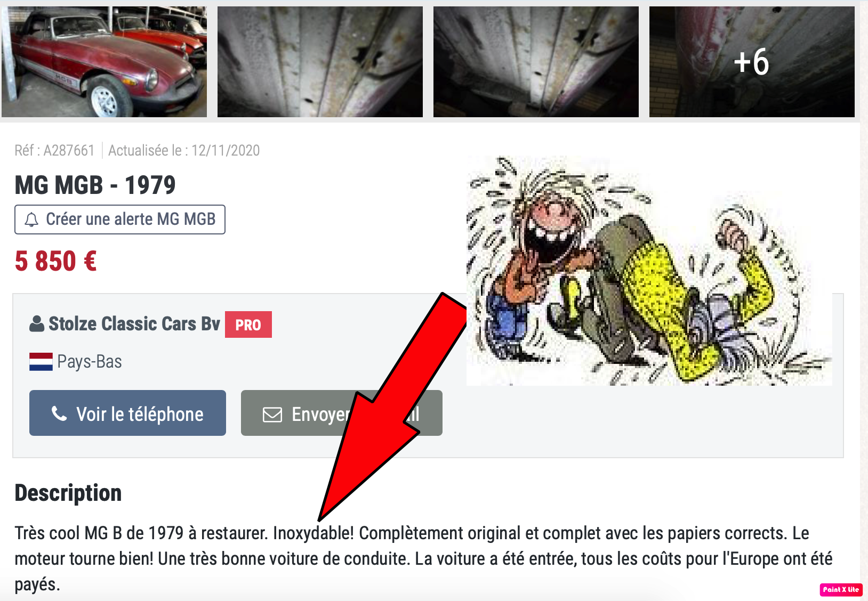Reveal the seller's phone number
The height and width of the screenshot is (601, 868).
coord(127,413)
